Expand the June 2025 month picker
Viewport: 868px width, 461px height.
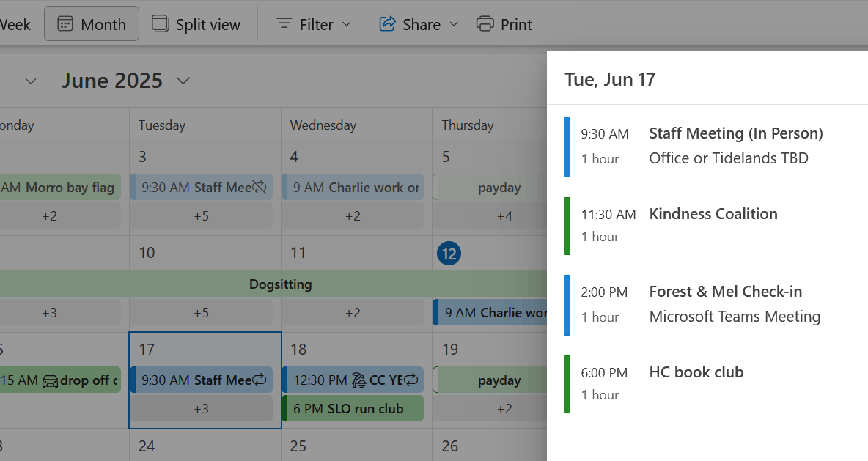183,81
